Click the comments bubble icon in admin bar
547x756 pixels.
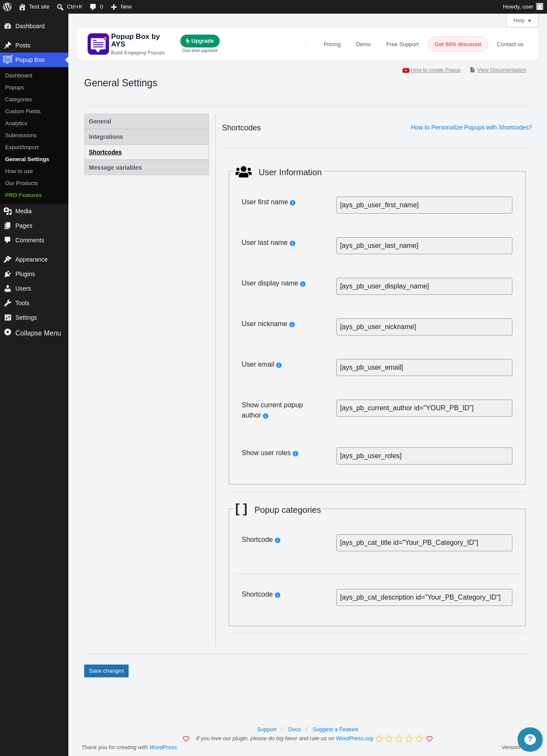pyautogui.click(x=93, y=7)
